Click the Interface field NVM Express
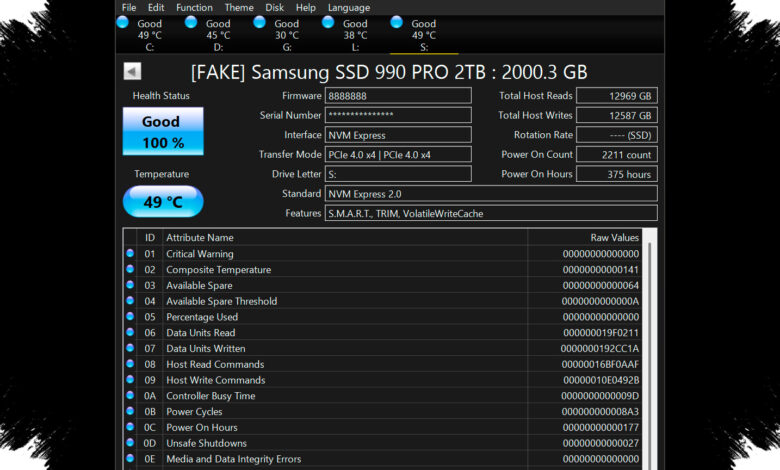The height and width of the screenshot is (470, 780). coord(398,135)
